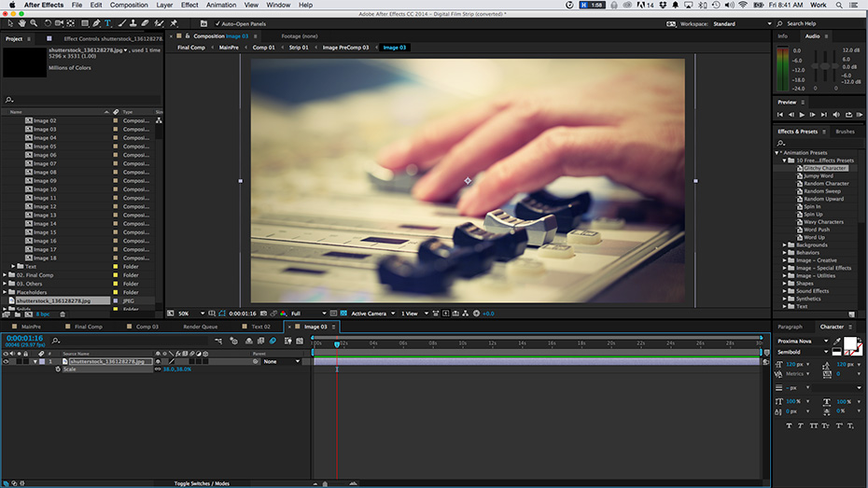Screen dimensions: 868x488
Task: Click the timeline current-time indicator playhead
Action: [x=337, y=344]
